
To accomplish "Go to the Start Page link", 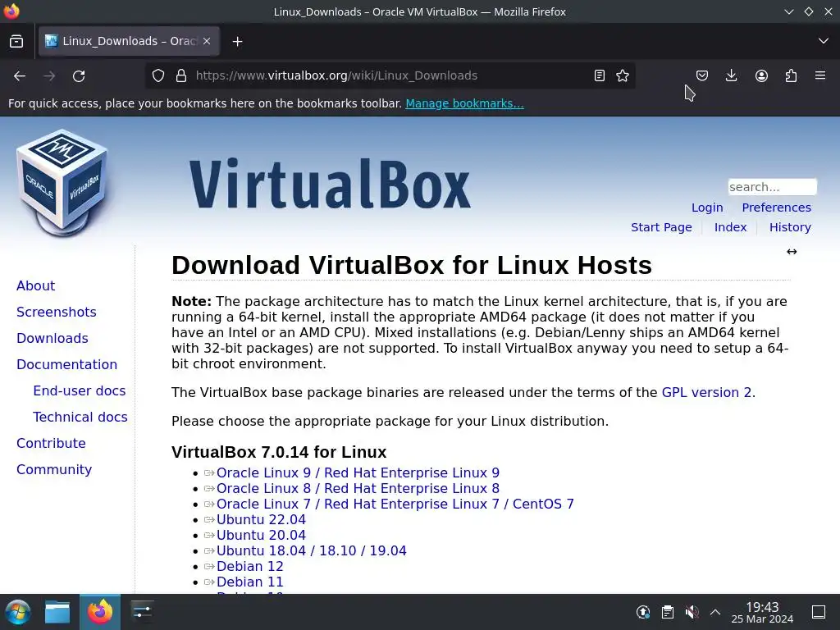I will [661, 227].
